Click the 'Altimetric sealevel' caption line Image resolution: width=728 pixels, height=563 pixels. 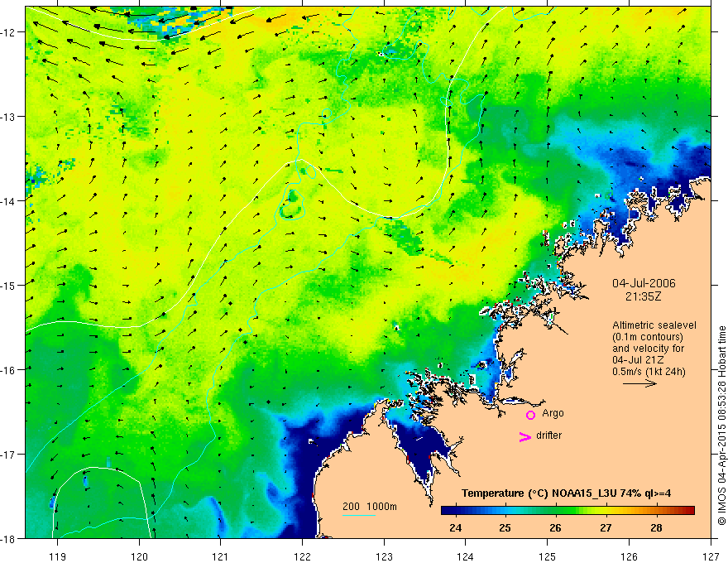pos(654,325)
